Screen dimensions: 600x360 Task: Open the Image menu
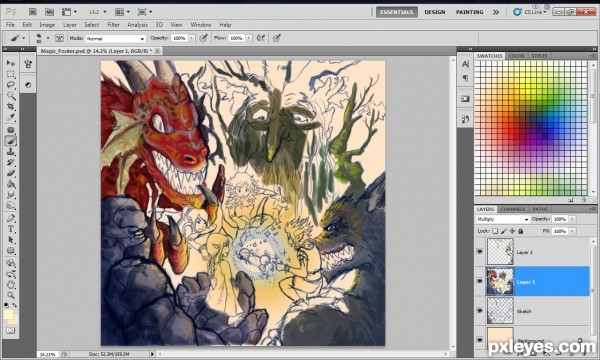click(47, 25)
